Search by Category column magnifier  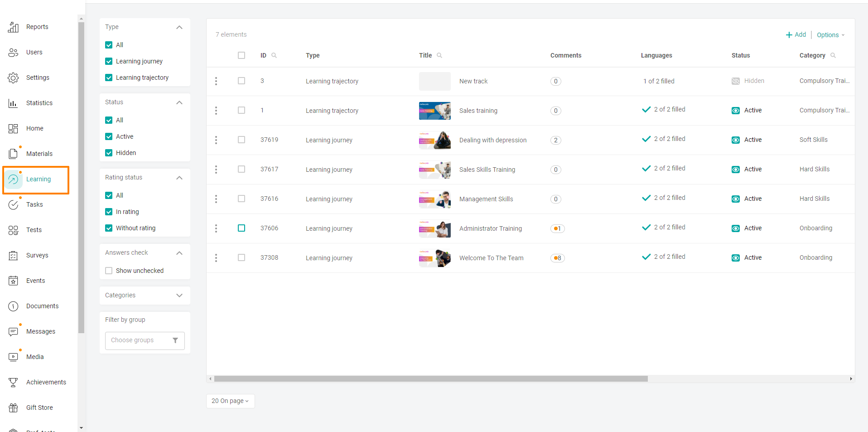pyautogui.click(x=833, y=55)
